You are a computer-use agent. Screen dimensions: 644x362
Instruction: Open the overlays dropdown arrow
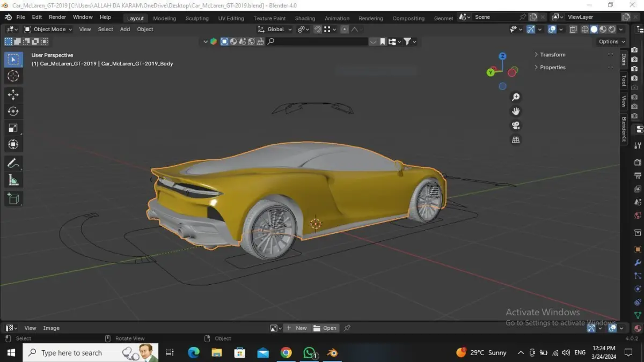[561, 29]
